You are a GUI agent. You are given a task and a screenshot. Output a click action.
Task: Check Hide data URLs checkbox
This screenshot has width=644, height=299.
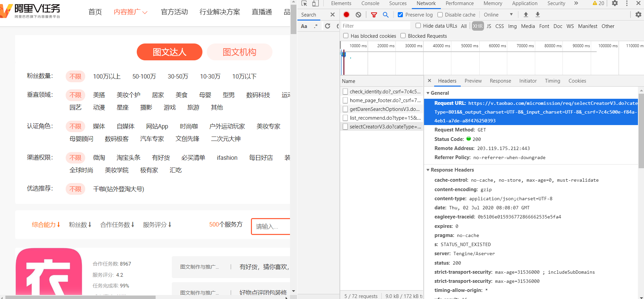click(418, 26)
